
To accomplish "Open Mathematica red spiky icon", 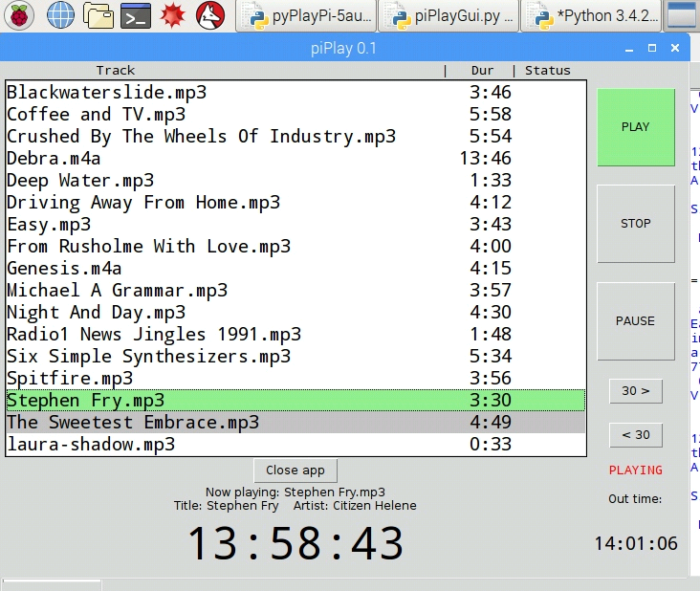I will coord(173,14).
